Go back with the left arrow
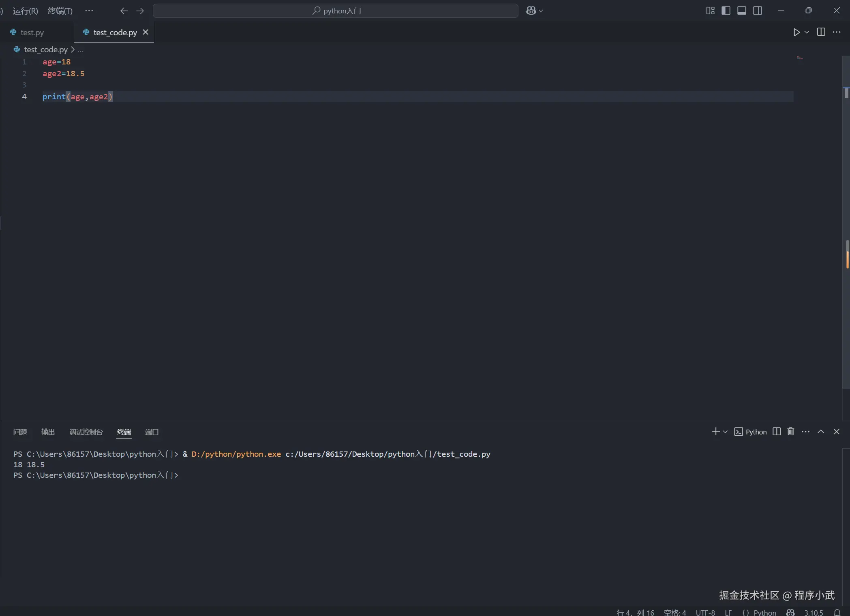This screenshot has width=850, height=616. (x=124, y=11)
